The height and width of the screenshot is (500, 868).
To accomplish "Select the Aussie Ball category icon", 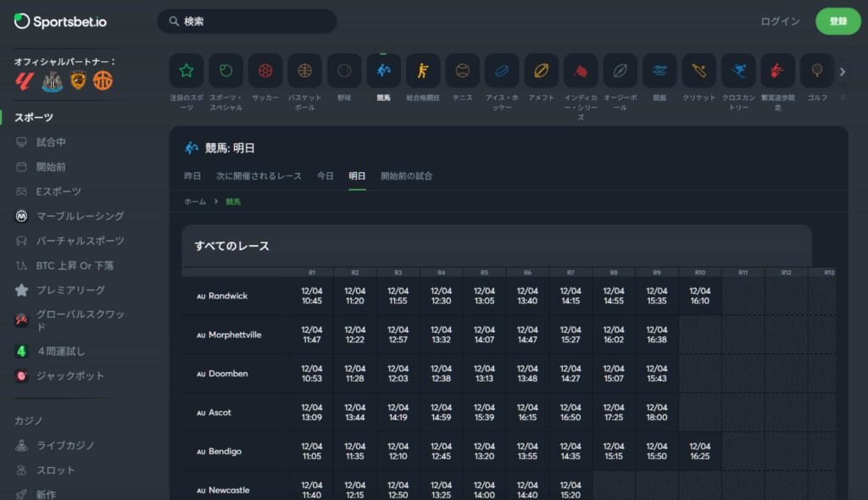I will click(x=620, y=71).
